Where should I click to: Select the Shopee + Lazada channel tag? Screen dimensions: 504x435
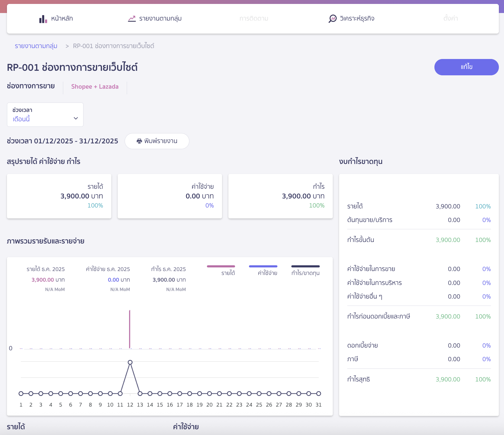click(95, 87)
